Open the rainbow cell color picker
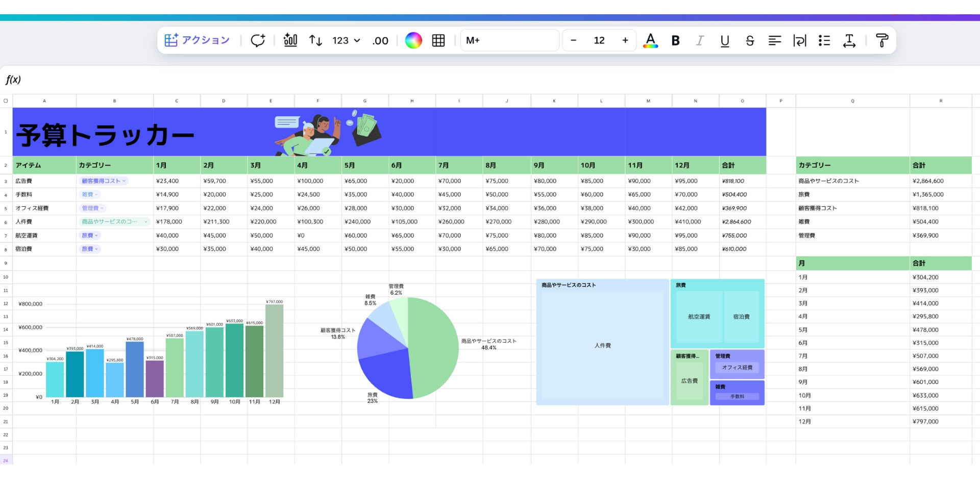Screen dimensions: 980x479 coord(413,40)
